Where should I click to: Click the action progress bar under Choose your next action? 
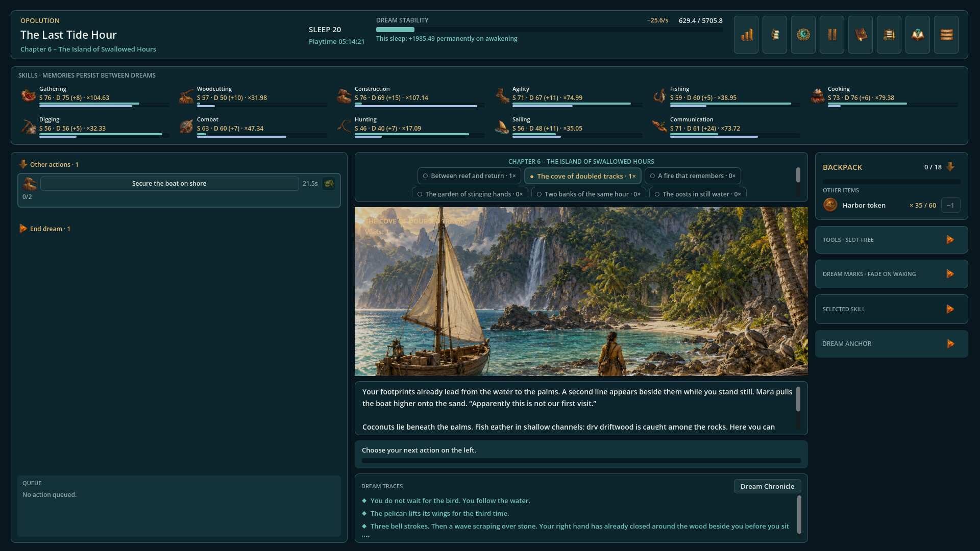[x=581, y=461]
